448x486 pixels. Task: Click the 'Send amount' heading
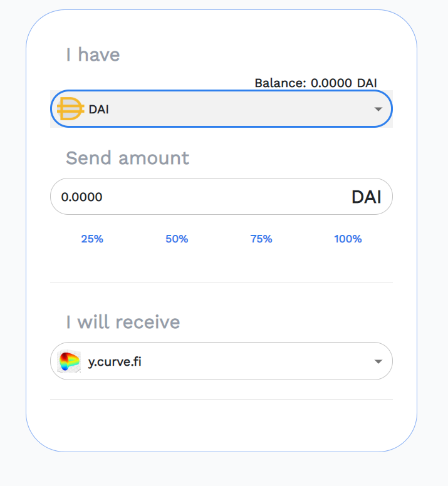[127, 158]
